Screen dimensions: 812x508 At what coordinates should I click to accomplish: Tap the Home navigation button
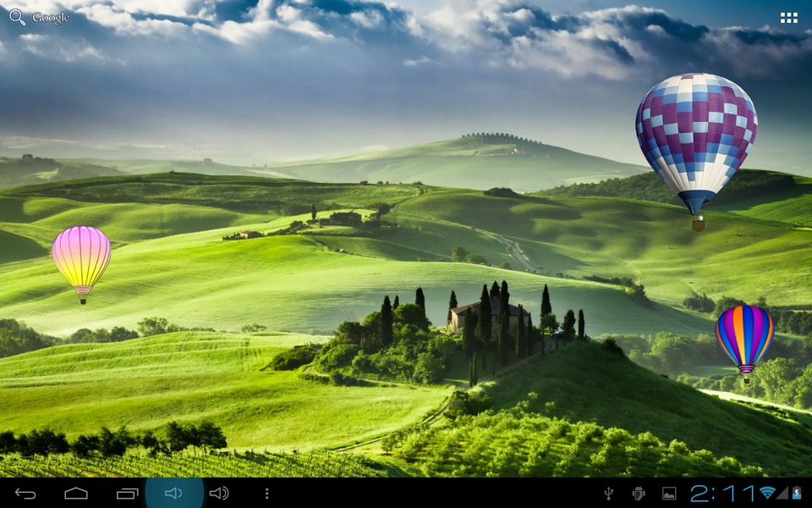[x=76, y=494]
